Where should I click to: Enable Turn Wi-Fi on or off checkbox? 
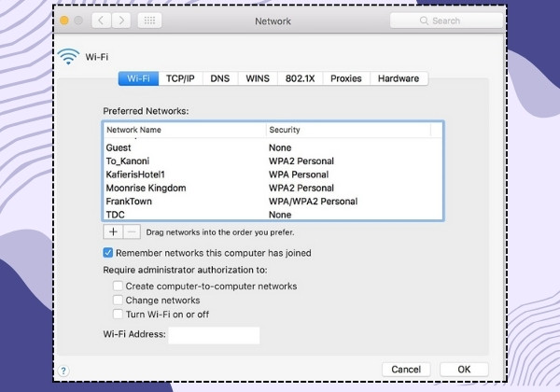point(118,315)
